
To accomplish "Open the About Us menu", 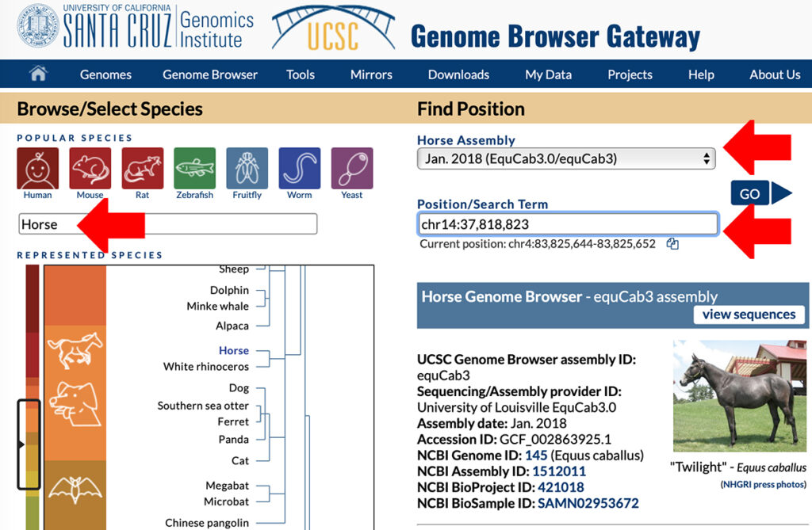I will point(775,74).
